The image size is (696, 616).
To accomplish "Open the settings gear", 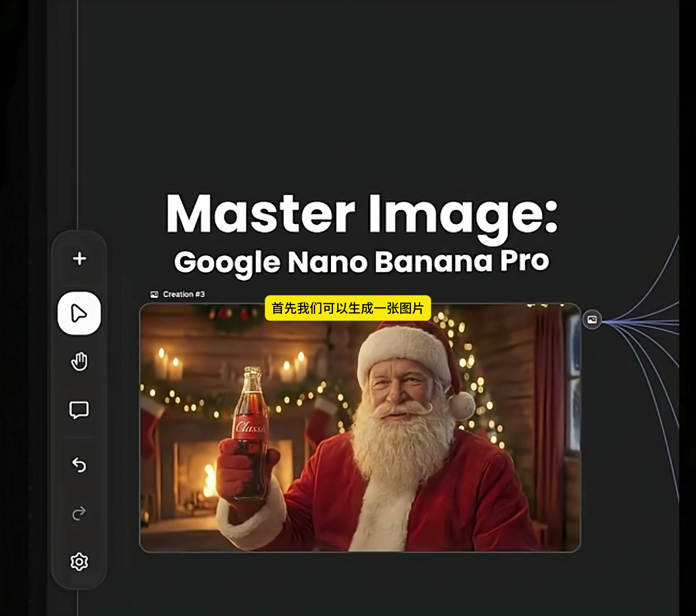I will [x=79, y=562].
